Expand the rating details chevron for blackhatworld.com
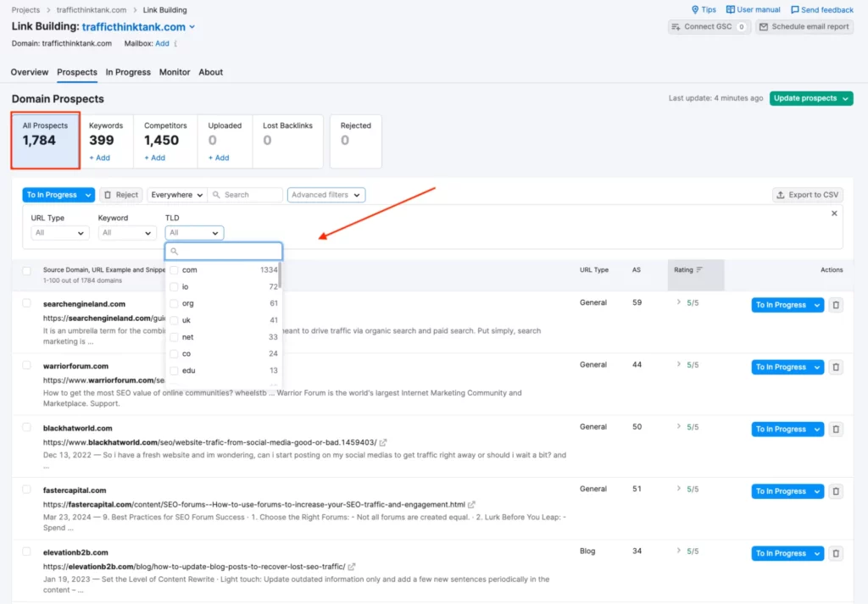The width and height of the screenshot is (868, 604). click(678, 428)
